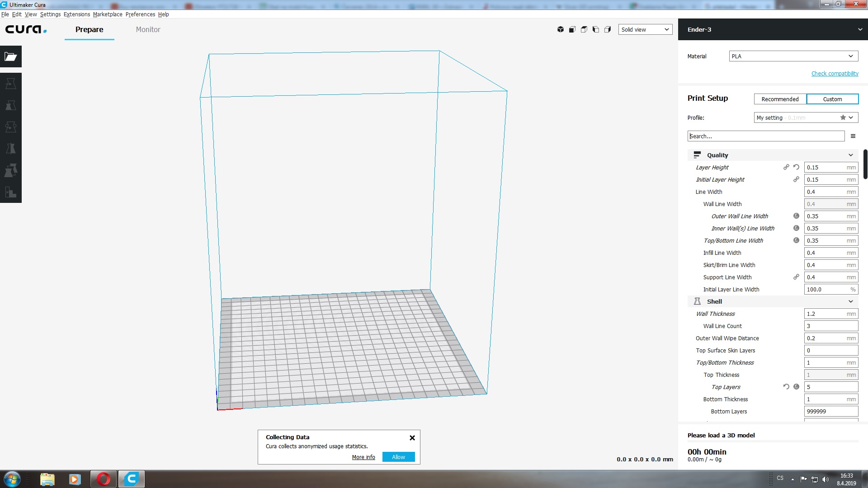Select the Scale tool icon
This screenshot has width=868, height=488.
click(11, 105)
